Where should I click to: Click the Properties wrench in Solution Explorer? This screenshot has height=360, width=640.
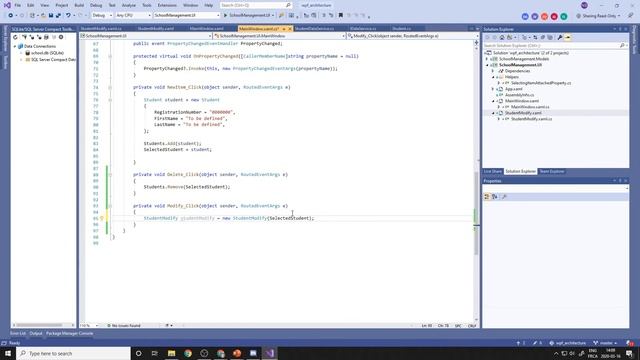560,38
